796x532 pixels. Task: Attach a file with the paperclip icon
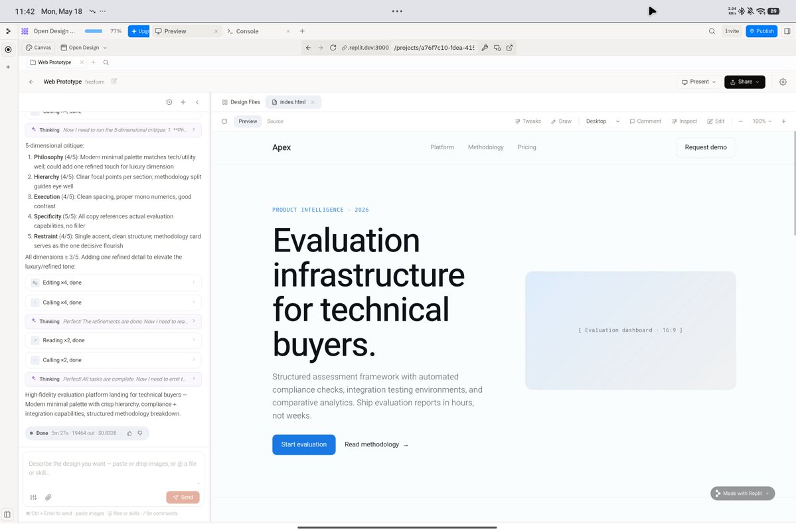48,498
